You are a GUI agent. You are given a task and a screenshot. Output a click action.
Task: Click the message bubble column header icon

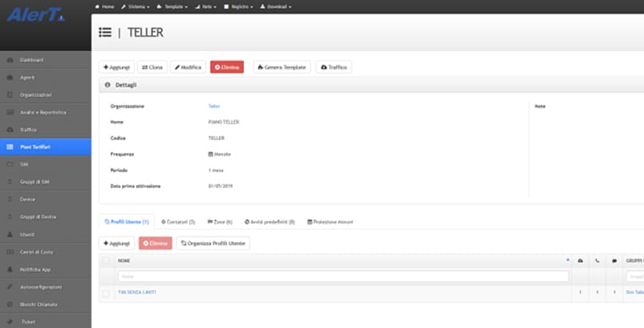click(614, 261)
